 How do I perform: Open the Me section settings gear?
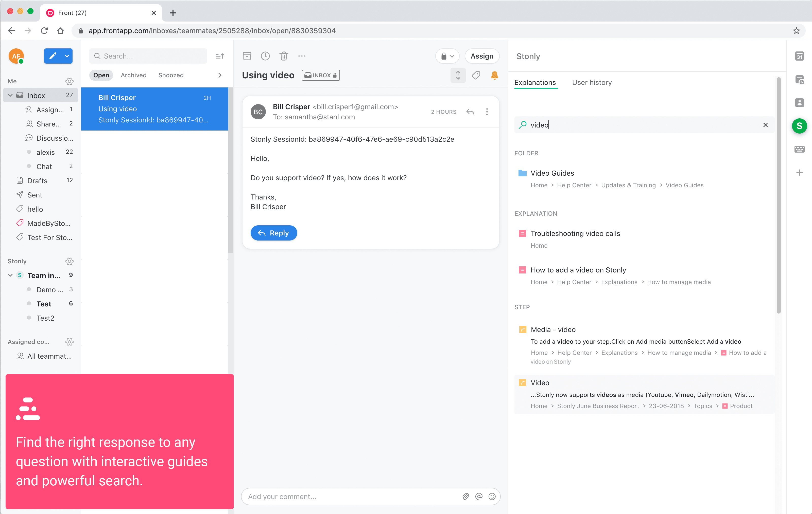click(x=70, y=81)
